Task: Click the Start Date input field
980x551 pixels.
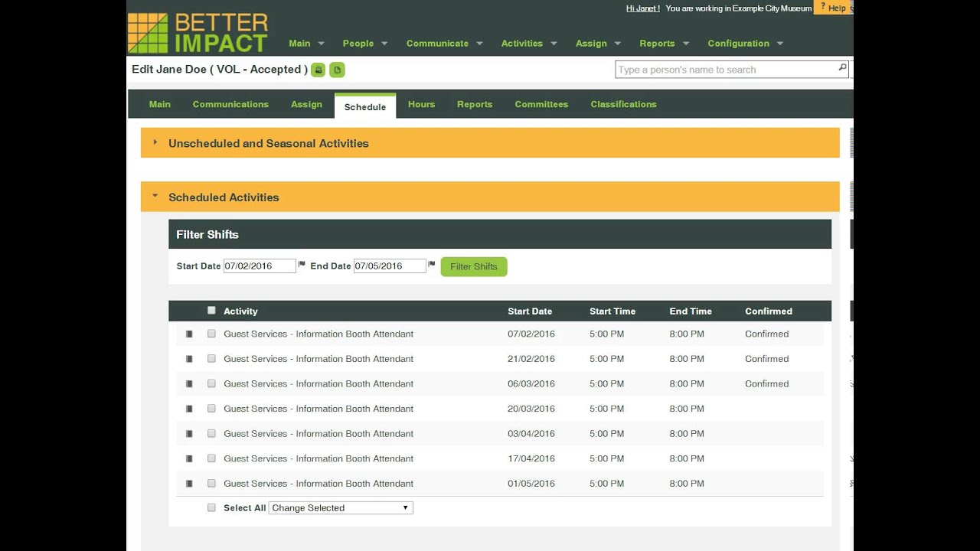Action: pos(260,266)
